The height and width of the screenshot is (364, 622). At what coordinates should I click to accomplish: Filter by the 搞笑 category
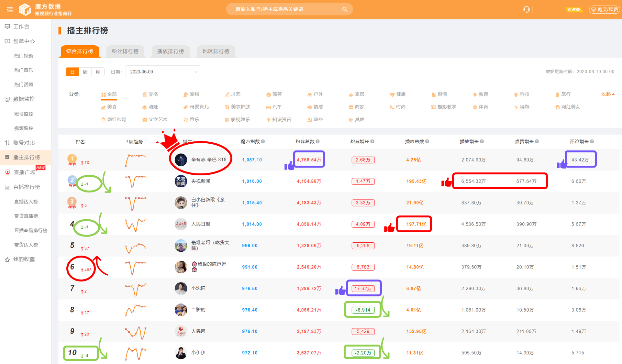[274, 94]
